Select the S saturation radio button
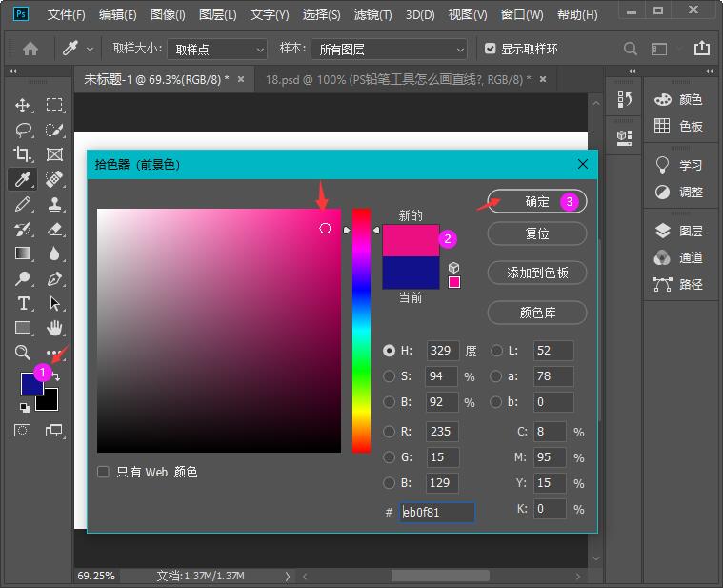723x588 pixels. click(x=390, y=376)
